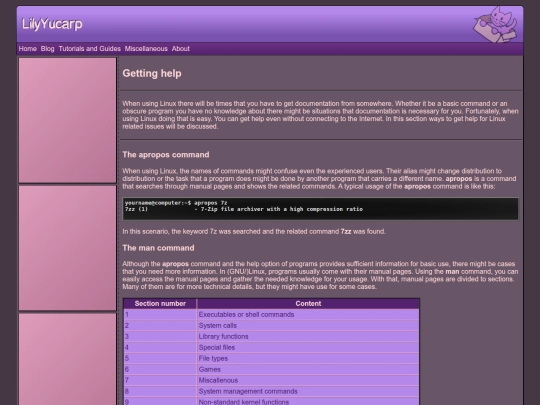
Task: Click the Content column header
Action: pyautogui.click(x=308, y=303)
